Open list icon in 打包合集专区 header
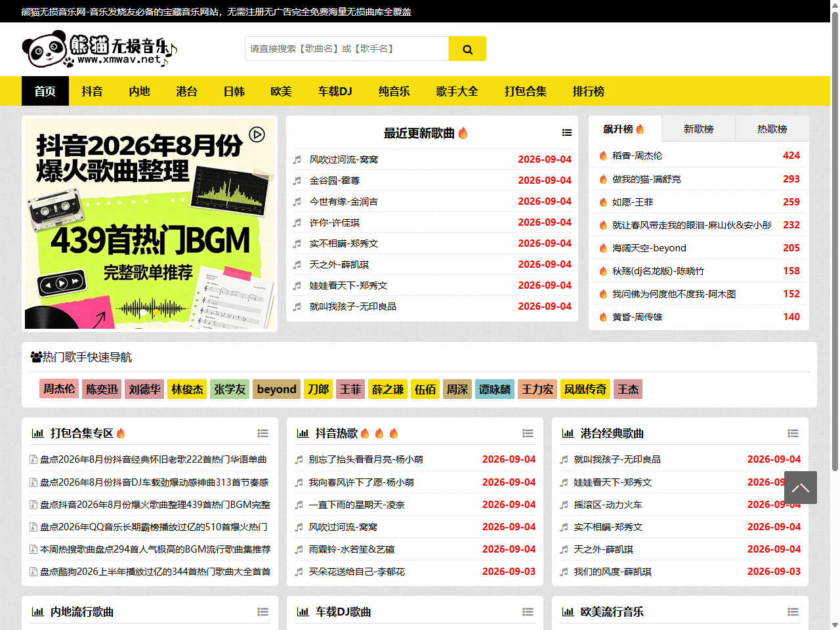This screenshot has width=840, height=630. (x=263, y=433)
